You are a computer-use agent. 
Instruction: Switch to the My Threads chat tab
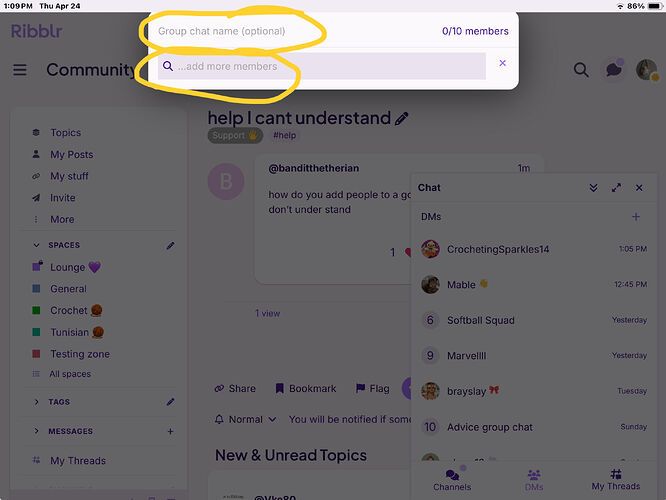615,480
